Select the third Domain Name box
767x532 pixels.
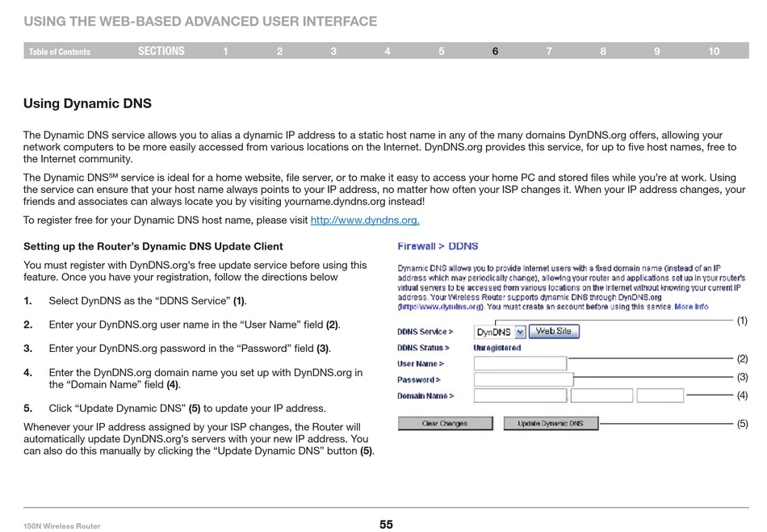(x=660, y=395)
